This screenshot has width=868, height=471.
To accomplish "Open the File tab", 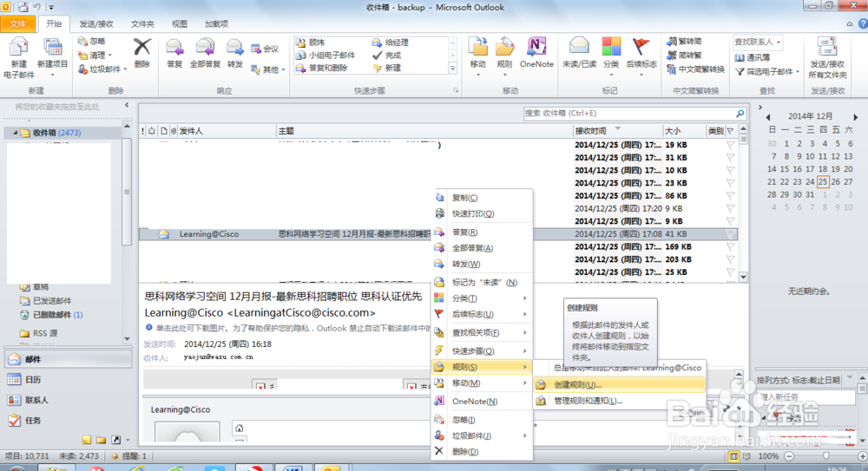I will (18, 23).
